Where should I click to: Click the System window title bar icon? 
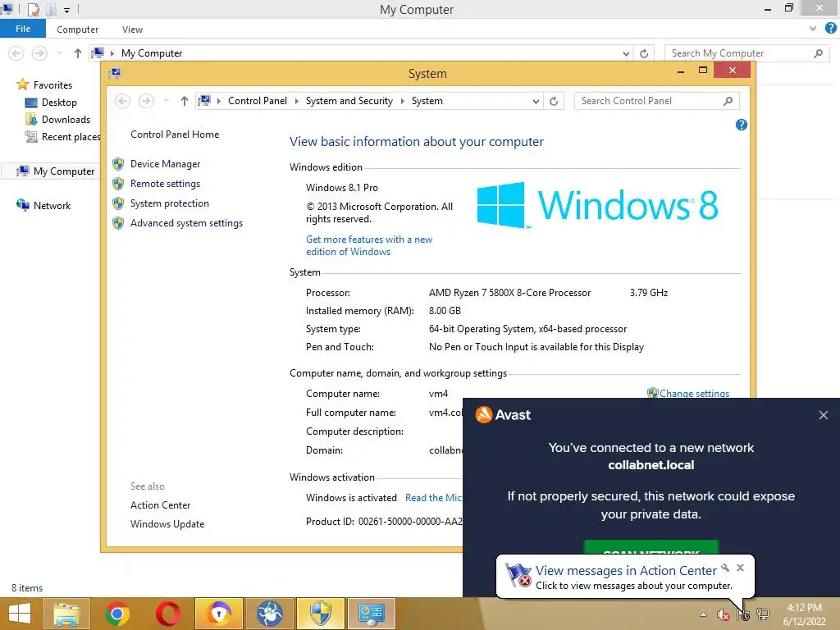(x=115, y=73)
